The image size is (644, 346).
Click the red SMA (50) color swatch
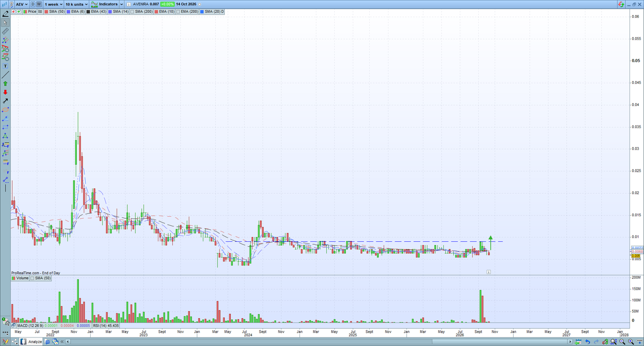46,11
